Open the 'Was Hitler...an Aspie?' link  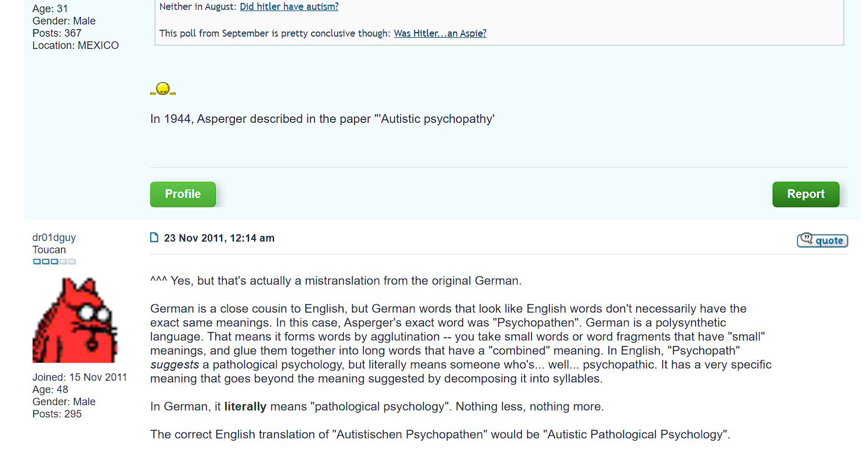point(440,33)
